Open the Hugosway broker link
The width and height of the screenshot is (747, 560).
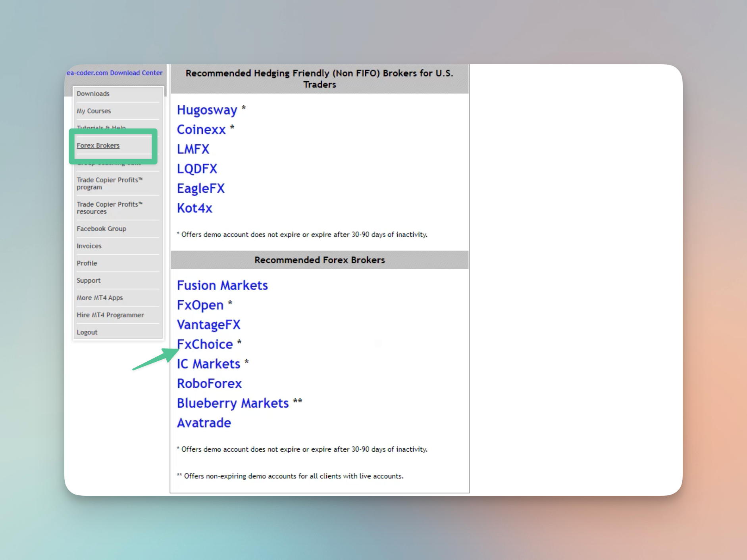point(207,110)
